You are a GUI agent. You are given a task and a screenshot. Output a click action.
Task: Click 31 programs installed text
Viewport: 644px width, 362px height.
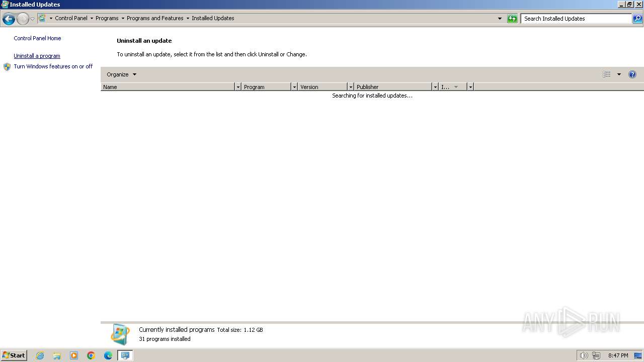165,339
